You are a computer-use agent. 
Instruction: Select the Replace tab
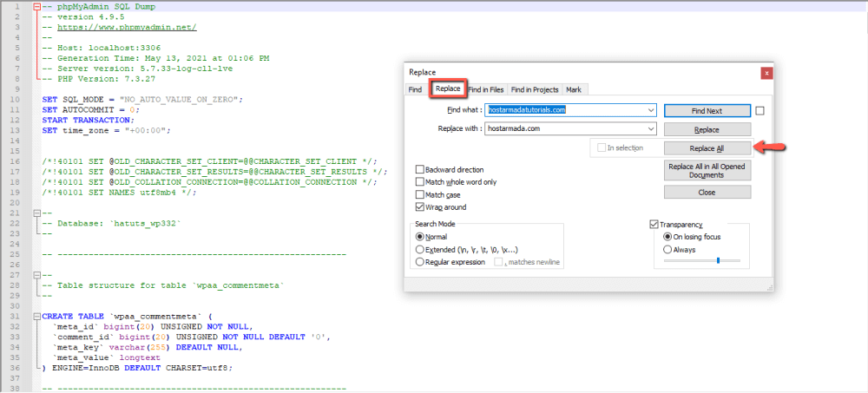(x=447, y=88)
